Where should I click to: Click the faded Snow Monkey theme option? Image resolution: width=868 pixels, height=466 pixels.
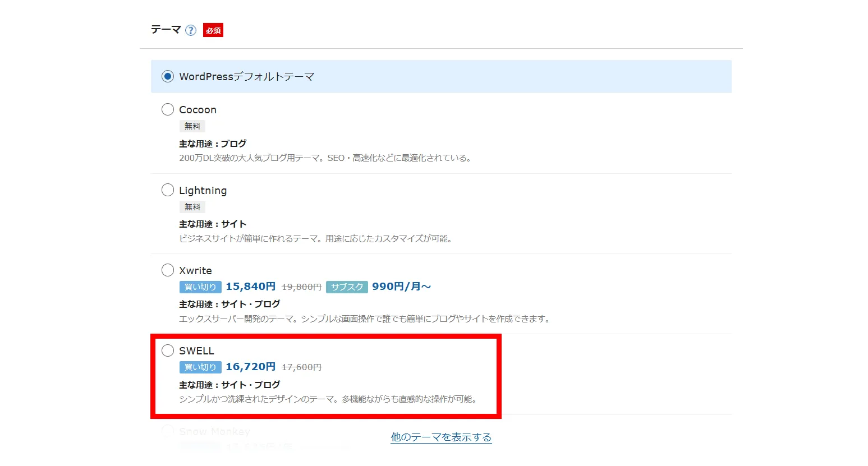click(x=214, y=431)
